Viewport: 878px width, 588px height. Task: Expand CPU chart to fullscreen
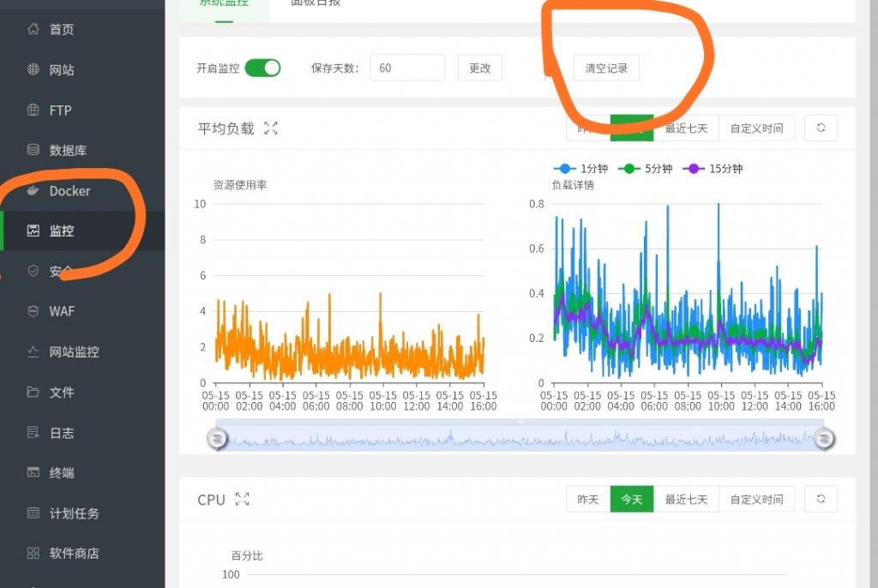coord(242,499)
